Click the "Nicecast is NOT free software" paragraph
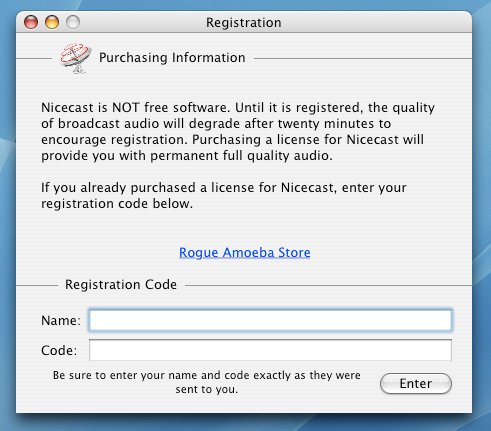The image size is (491, 431). coord(238,132)
